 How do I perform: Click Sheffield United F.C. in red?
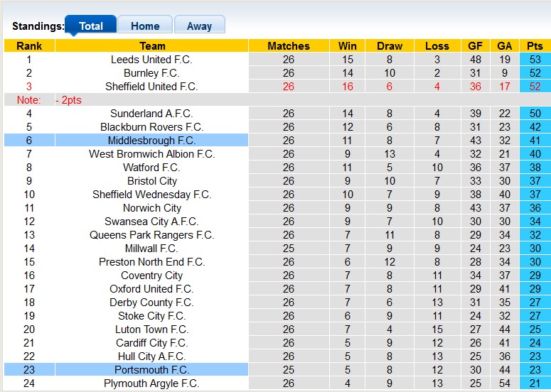(151, 87)
